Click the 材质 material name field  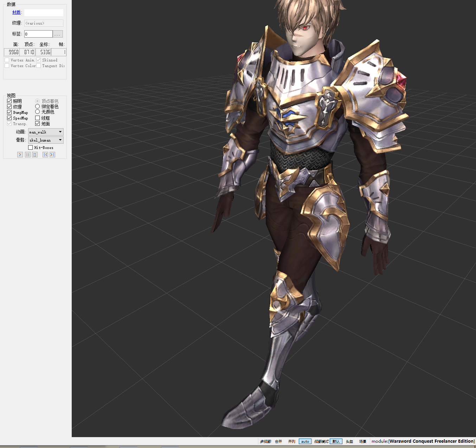pos(44,13)
